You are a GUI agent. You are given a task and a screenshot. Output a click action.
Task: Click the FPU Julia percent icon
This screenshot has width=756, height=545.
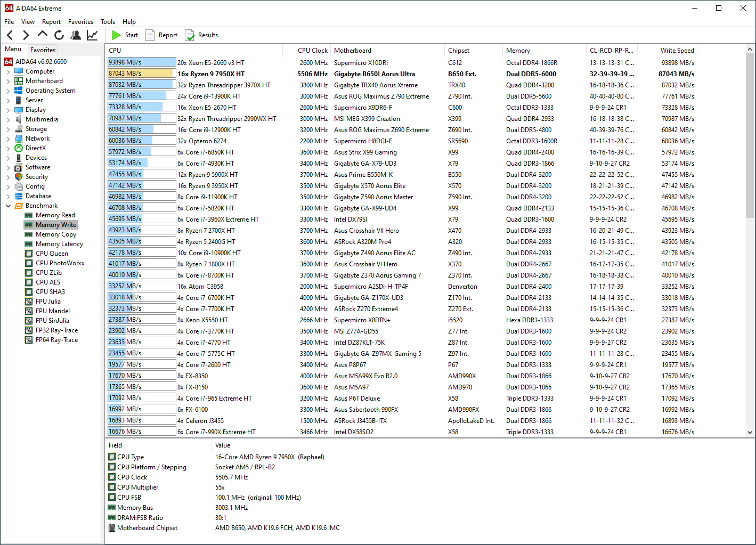tap(29, 302)
